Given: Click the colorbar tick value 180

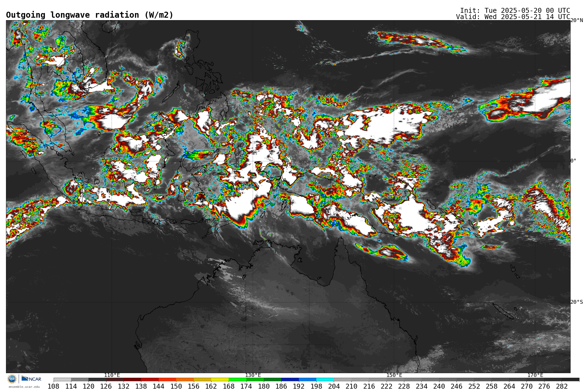Looking at the screenshot, I should (264, 386).
